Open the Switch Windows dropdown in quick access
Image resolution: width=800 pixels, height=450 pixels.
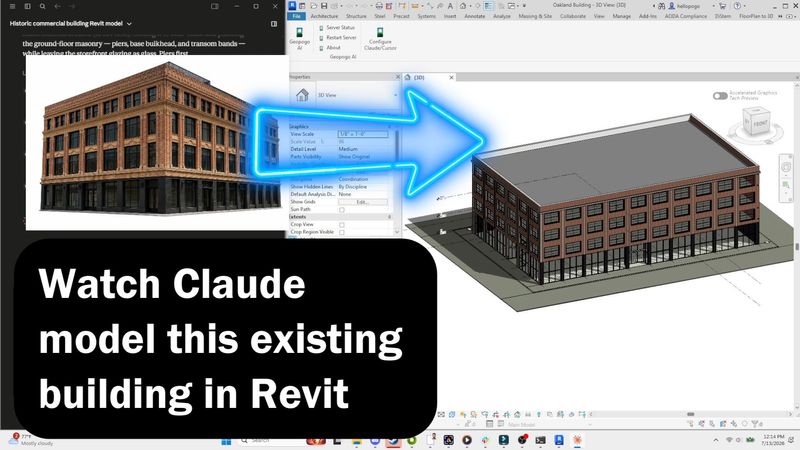(x=518, y=6)
